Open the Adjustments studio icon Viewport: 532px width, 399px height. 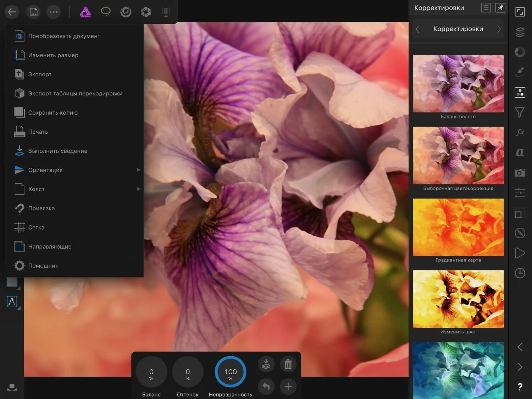[x=520, y=92]
